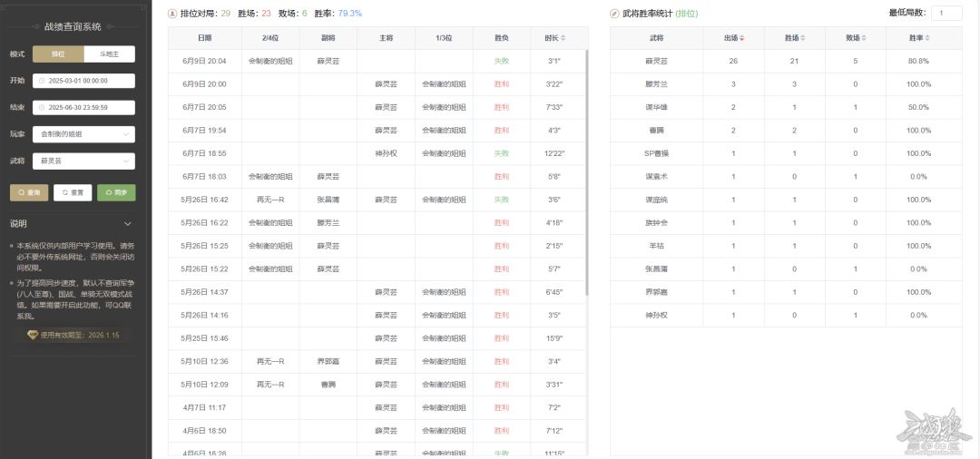
Task: Click the green 同步 sync button
Action: 116,193
